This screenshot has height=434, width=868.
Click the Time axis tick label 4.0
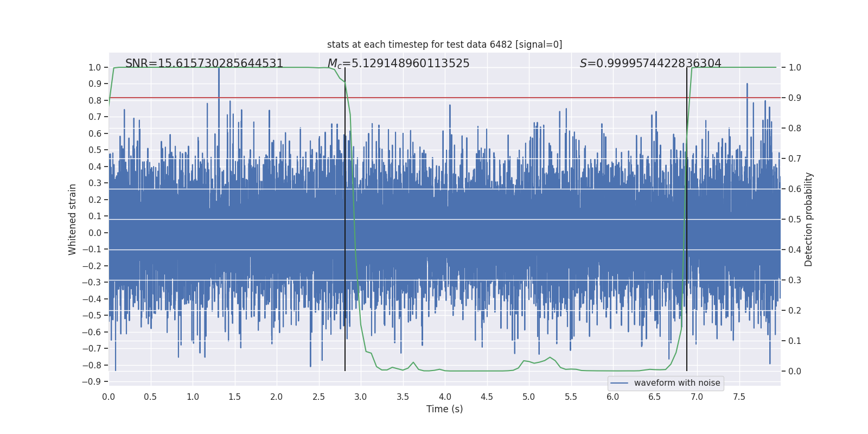point(445,397)
